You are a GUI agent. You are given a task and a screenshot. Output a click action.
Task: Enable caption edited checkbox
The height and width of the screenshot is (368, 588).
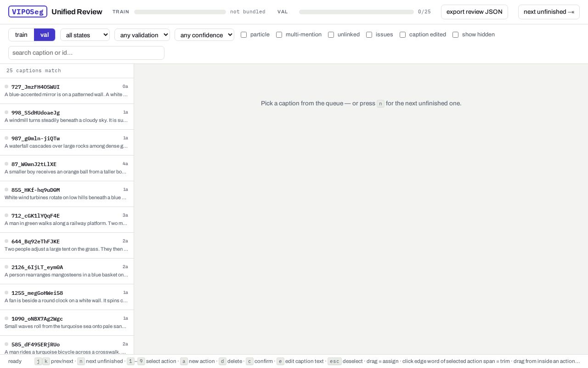click(402, 34)
